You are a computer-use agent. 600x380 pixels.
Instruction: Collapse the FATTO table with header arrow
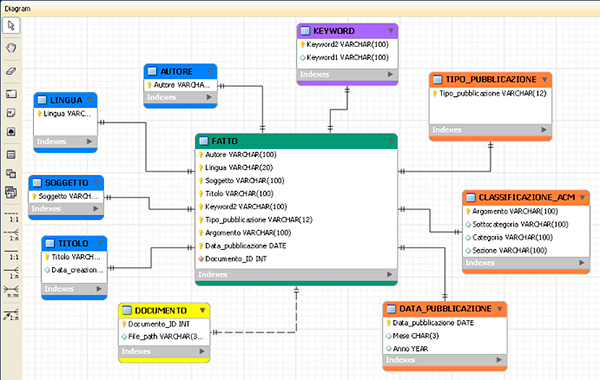tap(390, 141)
